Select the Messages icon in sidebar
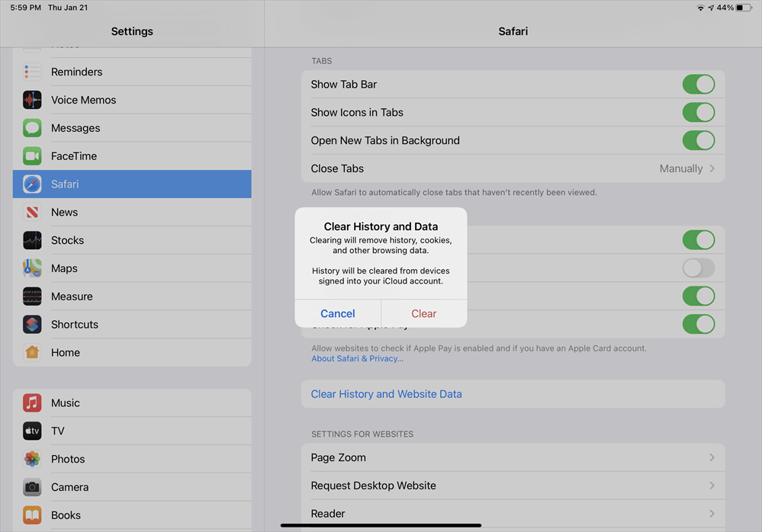This screenshot has height=532, width=762. 32,128
